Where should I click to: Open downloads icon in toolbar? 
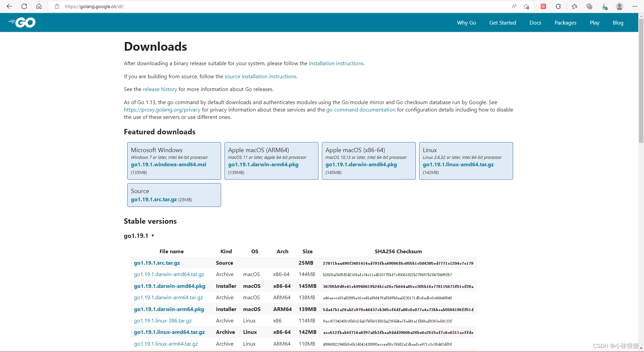(604, 6)
